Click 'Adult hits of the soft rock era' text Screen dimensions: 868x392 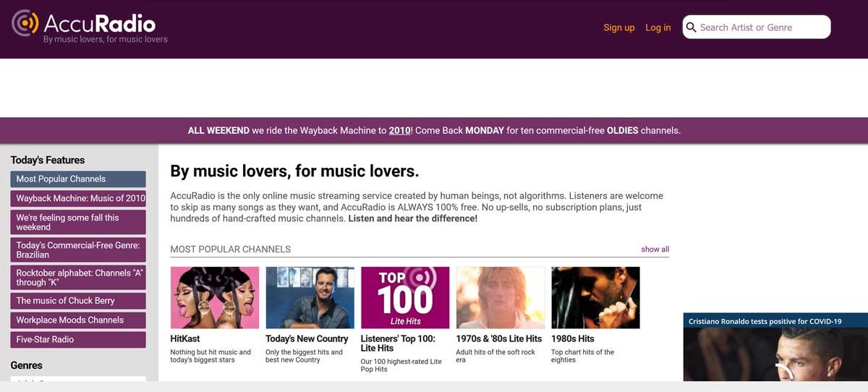(x=495, y=356)
